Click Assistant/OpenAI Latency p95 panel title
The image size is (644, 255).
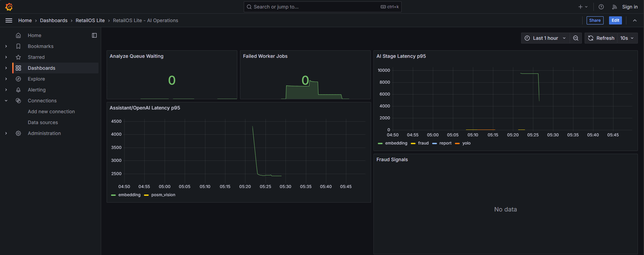[145, 108]
